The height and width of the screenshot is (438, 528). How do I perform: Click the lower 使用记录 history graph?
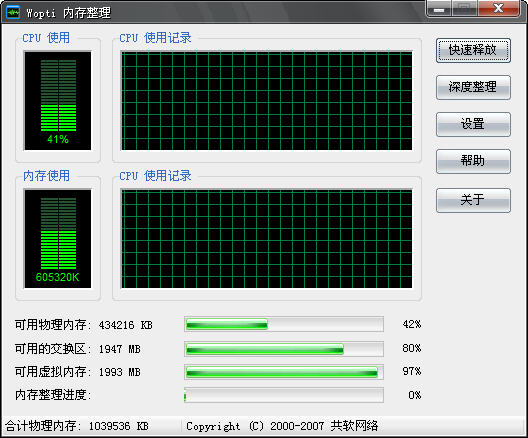point(266,239)
